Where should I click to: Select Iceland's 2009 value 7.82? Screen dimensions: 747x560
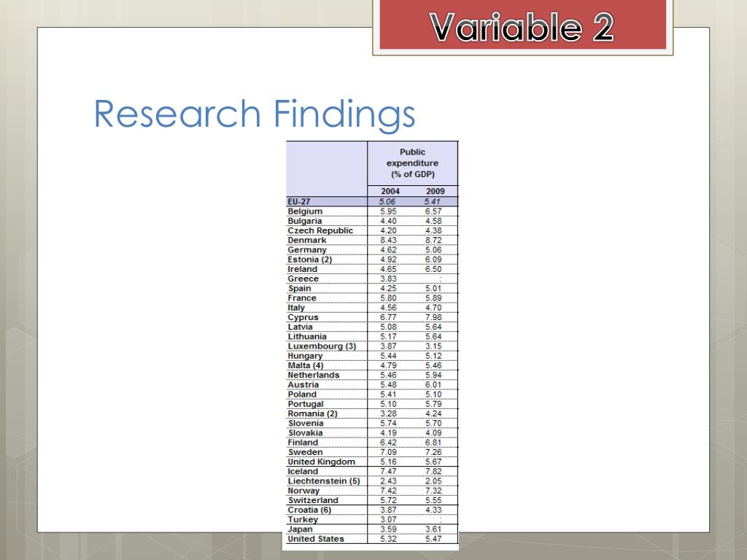pos(433,472)
